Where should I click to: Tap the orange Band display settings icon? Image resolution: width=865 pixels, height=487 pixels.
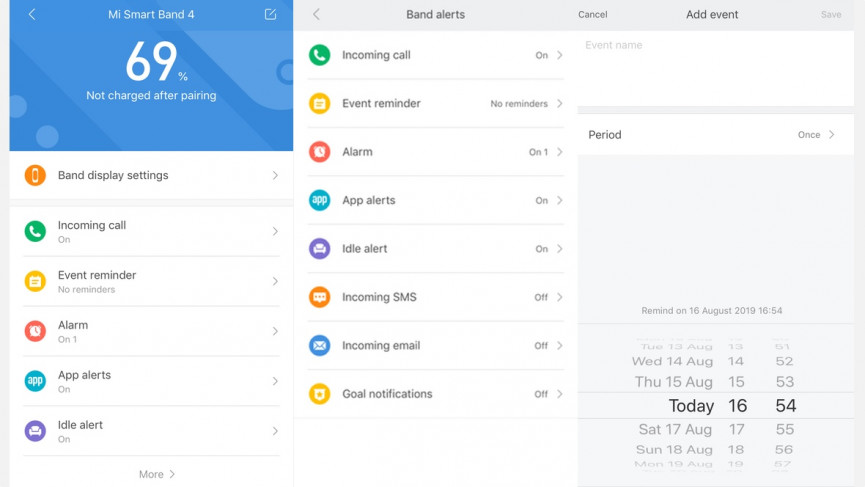(x=35, y=175)
